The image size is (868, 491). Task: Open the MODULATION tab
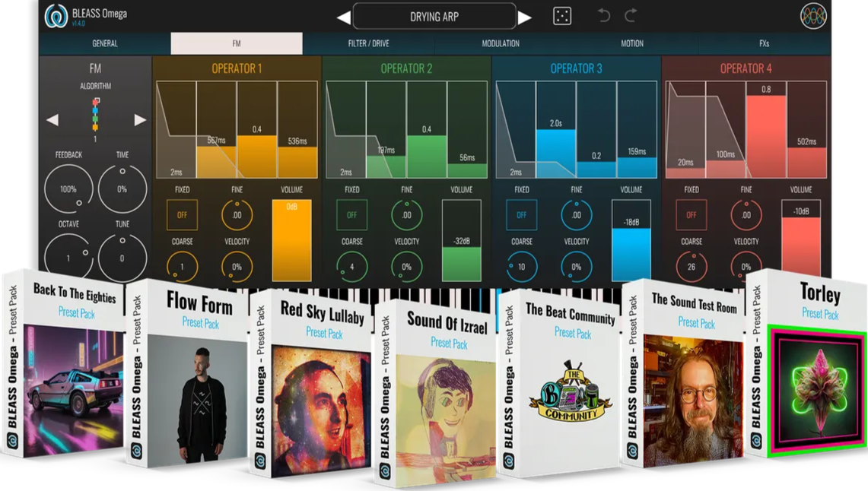[x=501, y=43]
